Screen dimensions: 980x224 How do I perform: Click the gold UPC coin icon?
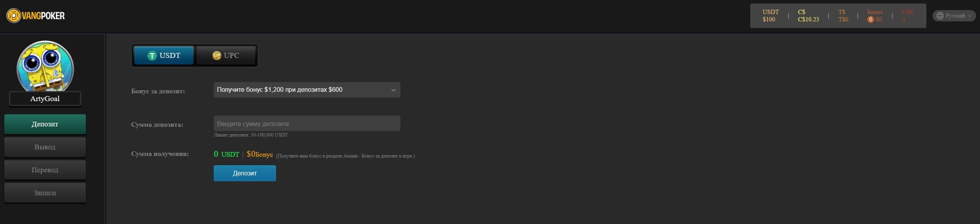point(217,56)
